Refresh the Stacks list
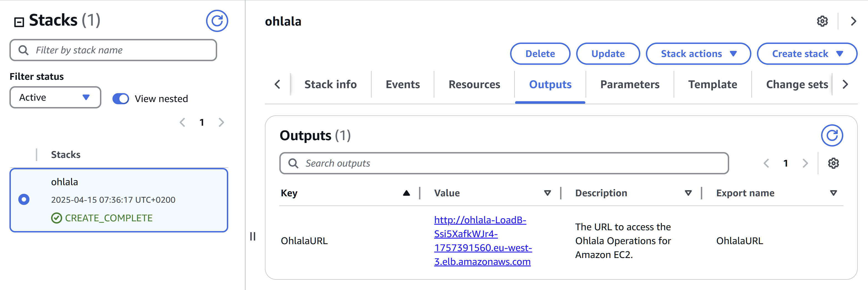Screen dimensions: 868x290 tap(217, 21)
